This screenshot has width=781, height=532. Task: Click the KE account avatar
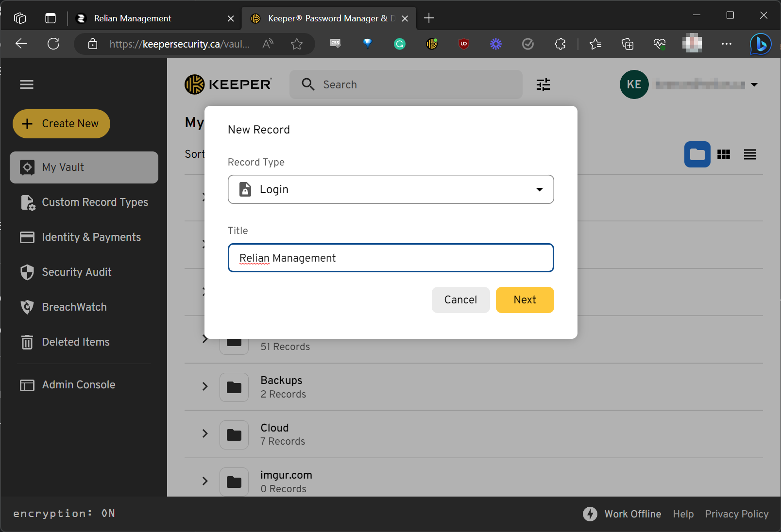pos(634,84)
